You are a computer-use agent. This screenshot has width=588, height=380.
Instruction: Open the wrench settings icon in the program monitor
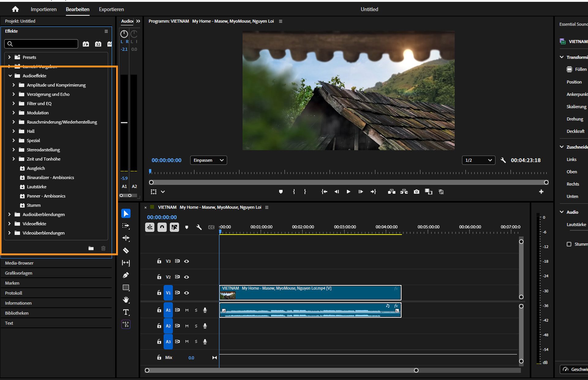coord(503,160)
